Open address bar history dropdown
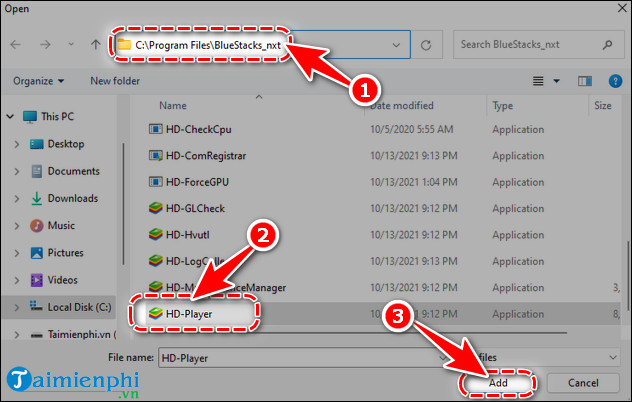 point(396,45)
